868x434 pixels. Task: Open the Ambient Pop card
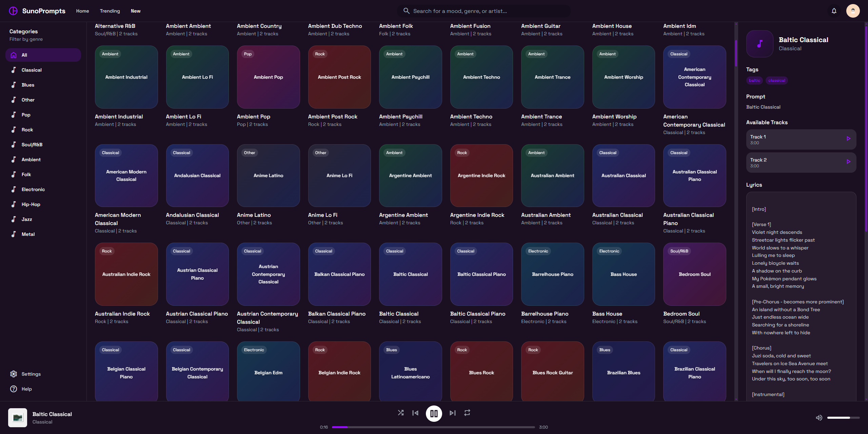coord(268,77)
